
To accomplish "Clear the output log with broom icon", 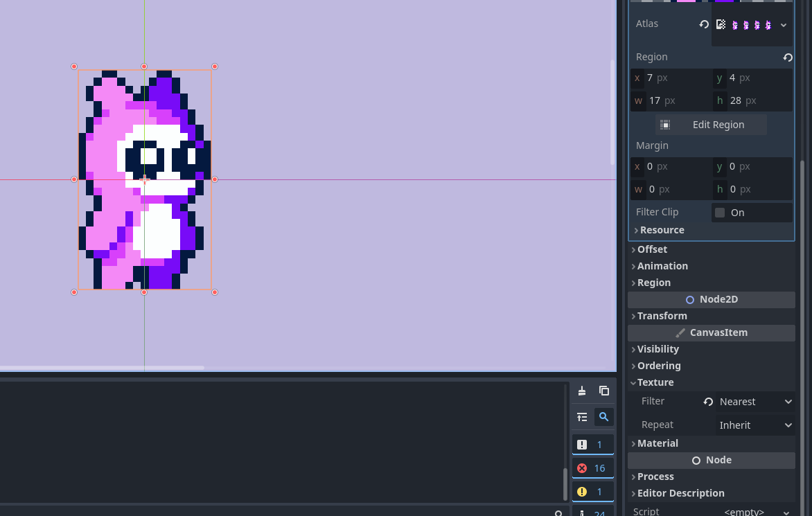I will coord(582,391).
